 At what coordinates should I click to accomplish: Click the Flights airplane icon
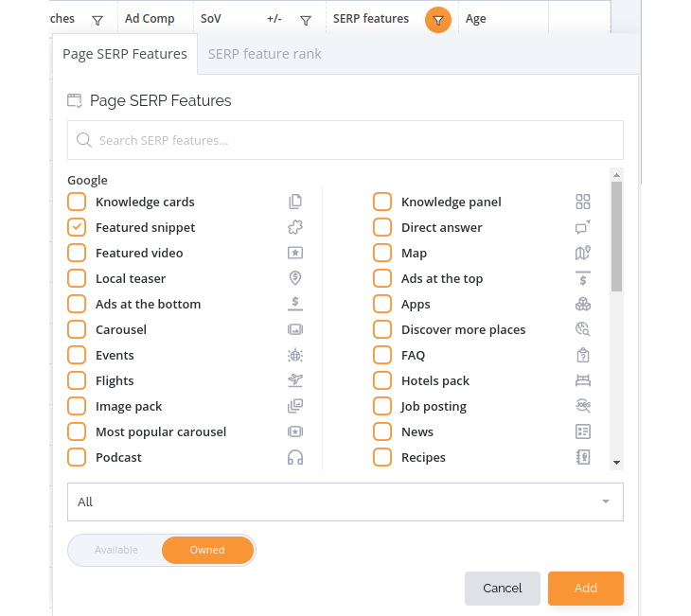point(295,380)
